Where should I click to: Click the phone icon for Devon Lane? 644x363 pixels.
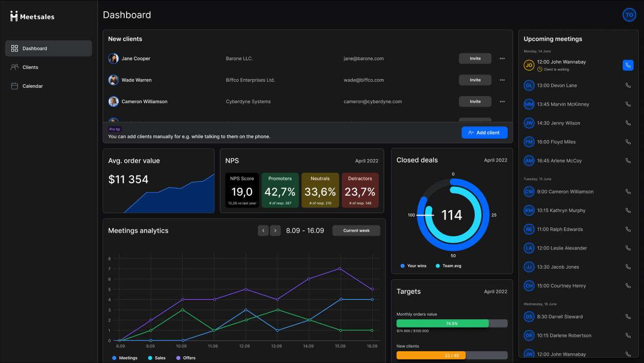pyautogui.click(x=628, y=85)
